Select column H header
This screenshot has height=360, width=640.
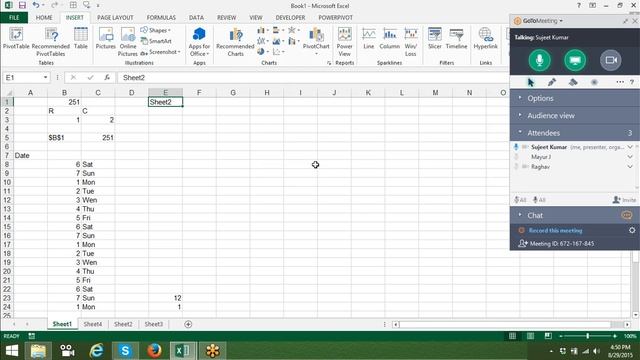267,93
